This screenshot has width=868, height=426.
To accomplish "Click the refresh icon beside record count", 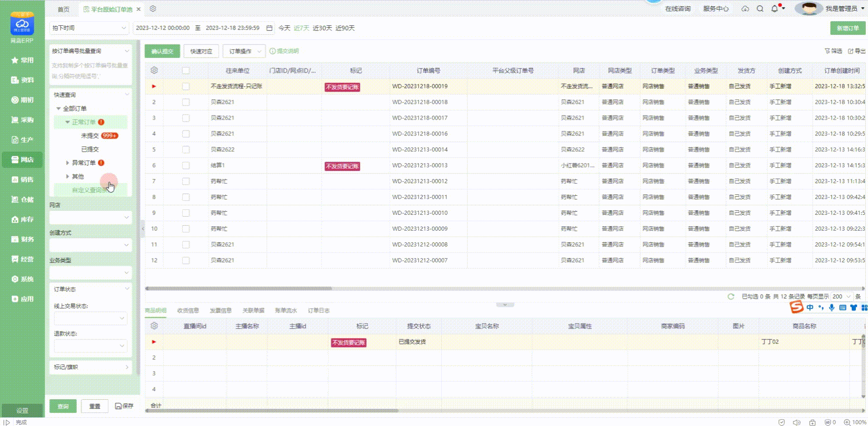I will pyautogui.click(x=731, y=296).
